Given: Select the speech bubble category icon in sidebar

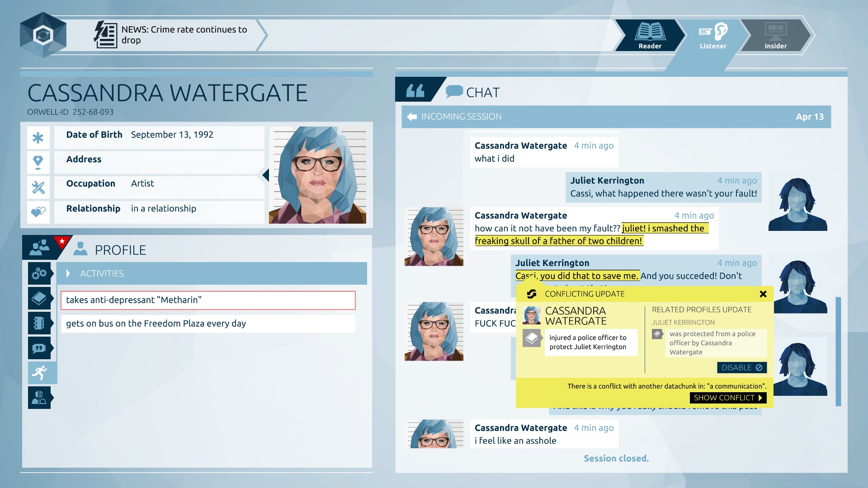Looking at the screenshot, I should coord(39,348).
